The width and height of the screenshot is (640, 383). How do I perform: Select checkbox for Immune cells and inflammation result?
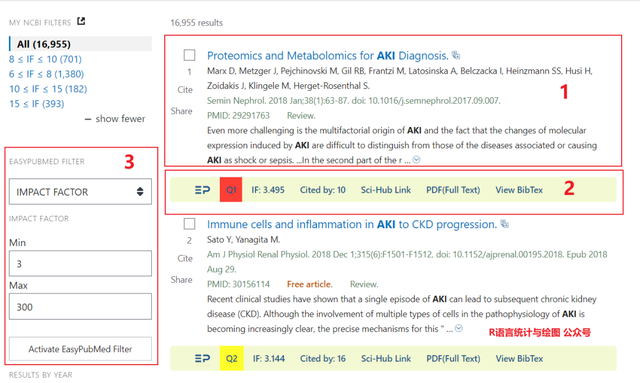[189, 224]
